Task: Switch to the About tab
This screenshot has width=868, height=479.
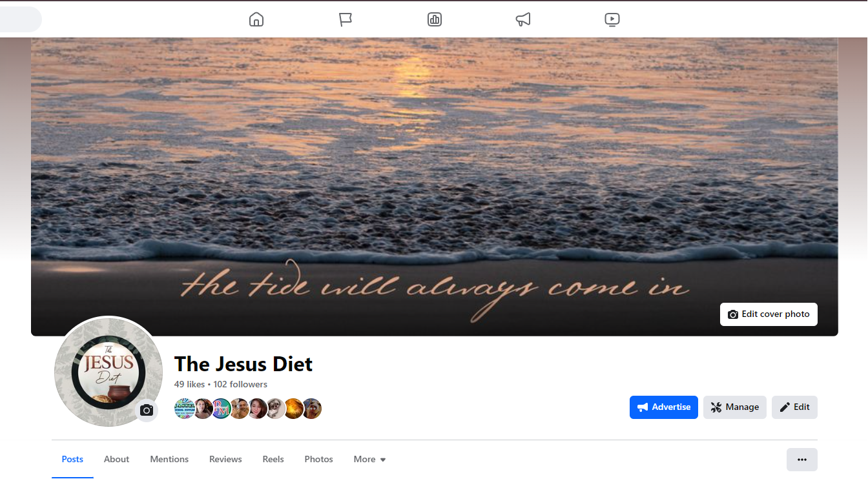Action: tap(116, 460)
